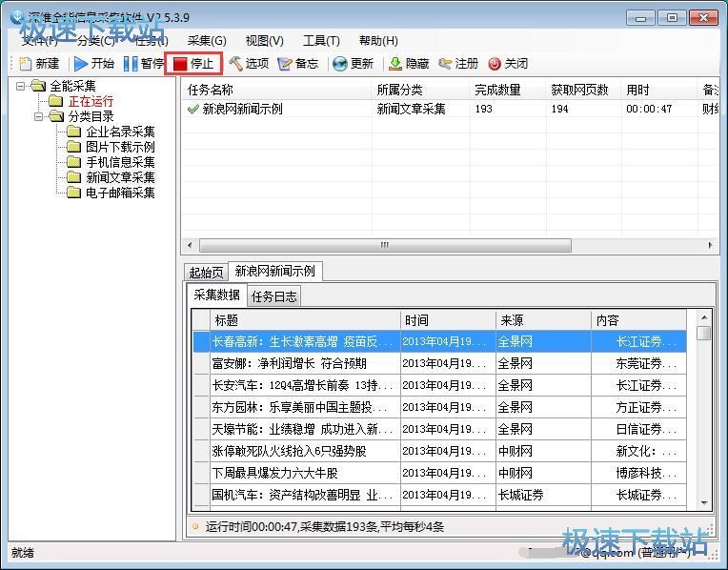728x570 pixels.
Task: Open the 工具(T) menu
Action: tap(321, 41)
